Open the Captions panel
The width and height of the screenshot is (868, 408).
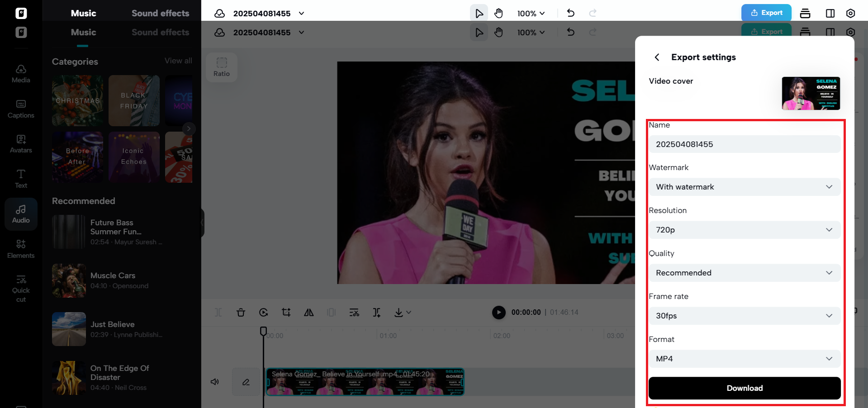[21, 109]
